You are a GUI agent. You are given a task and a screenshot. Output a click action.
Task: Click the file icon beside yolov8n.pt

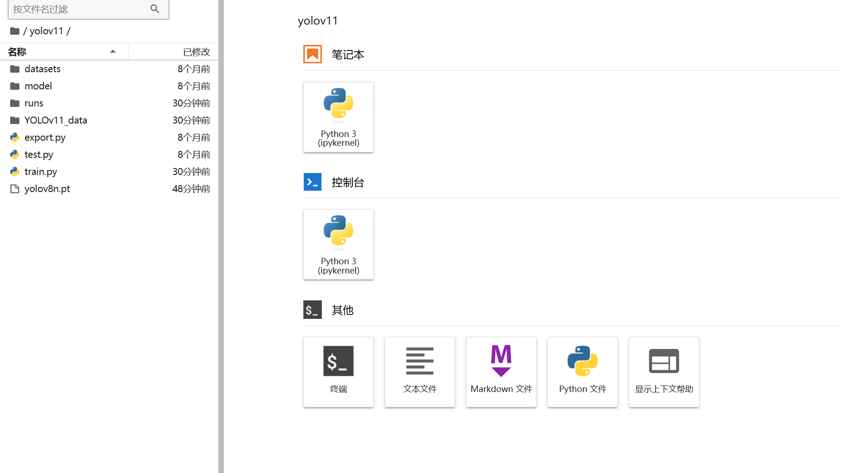point(15,189)
